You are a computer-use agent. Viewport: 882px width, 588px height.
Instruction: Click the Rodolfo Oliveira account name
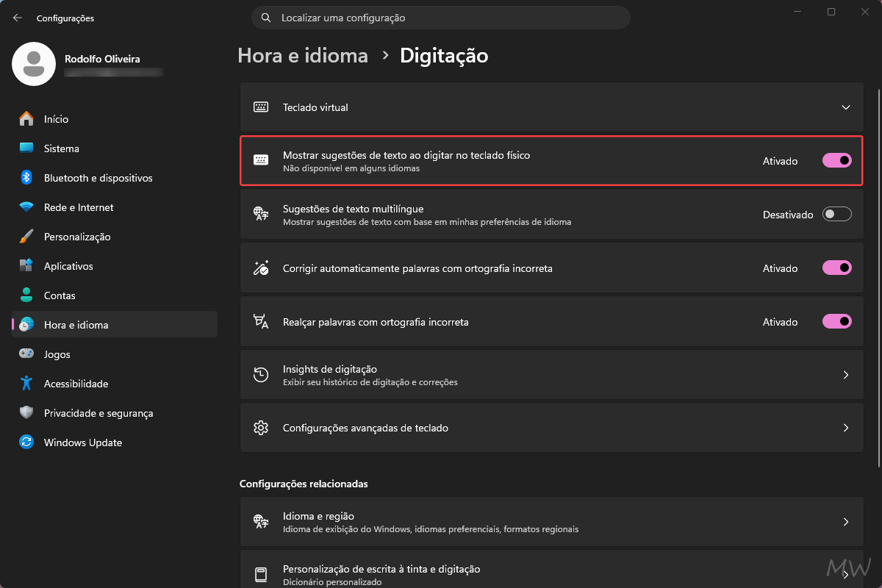click(102, 59)
